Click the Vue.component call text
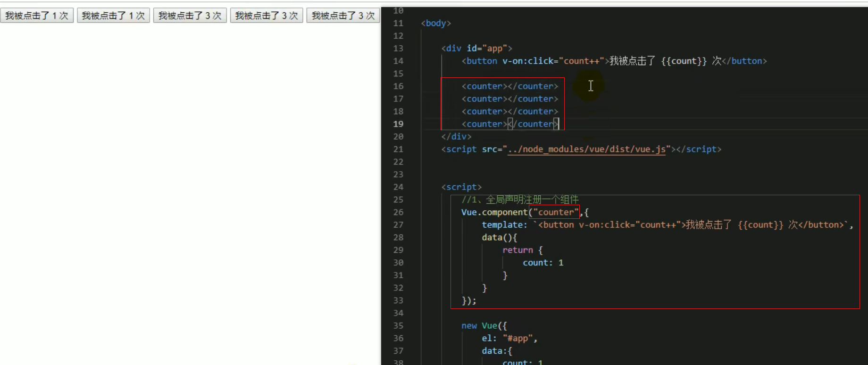 tap(494, 212)
